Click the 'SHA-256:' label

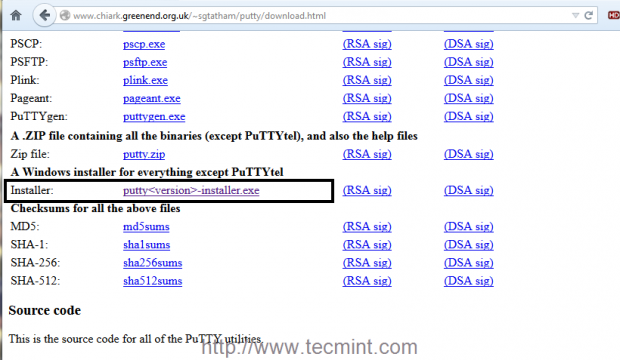click(35, 263)
